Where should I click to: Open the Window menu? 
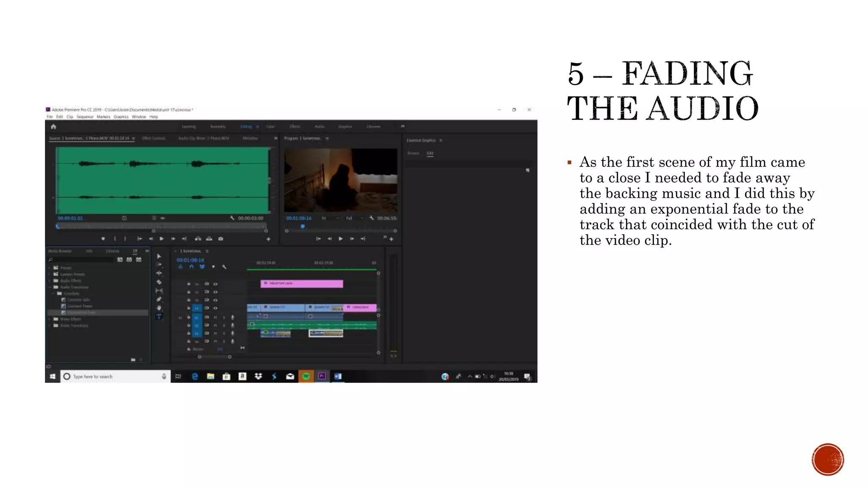tap(139, 117)
